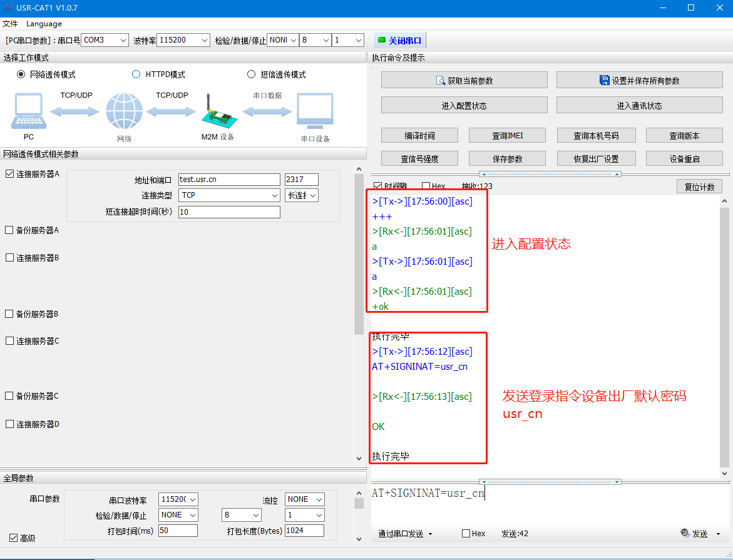Click the 设备重启 button
The image size is (733, 560).
(684, 158)
